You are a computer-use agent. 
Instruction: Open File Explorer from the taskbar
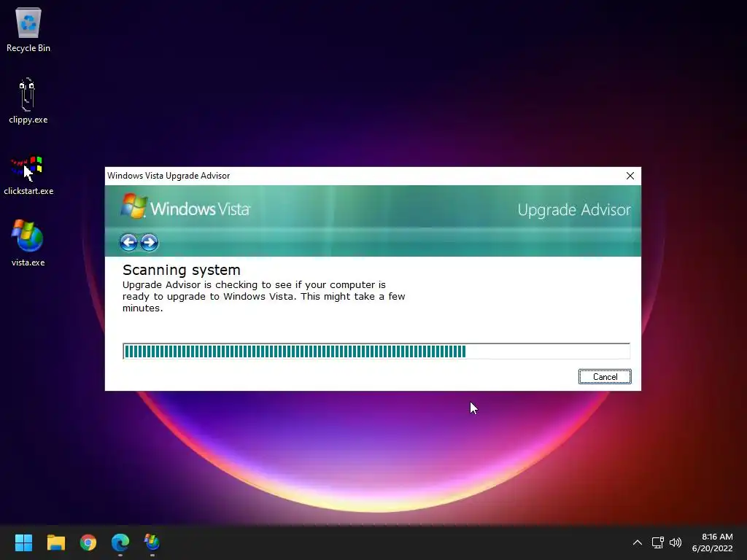point(55,542)
